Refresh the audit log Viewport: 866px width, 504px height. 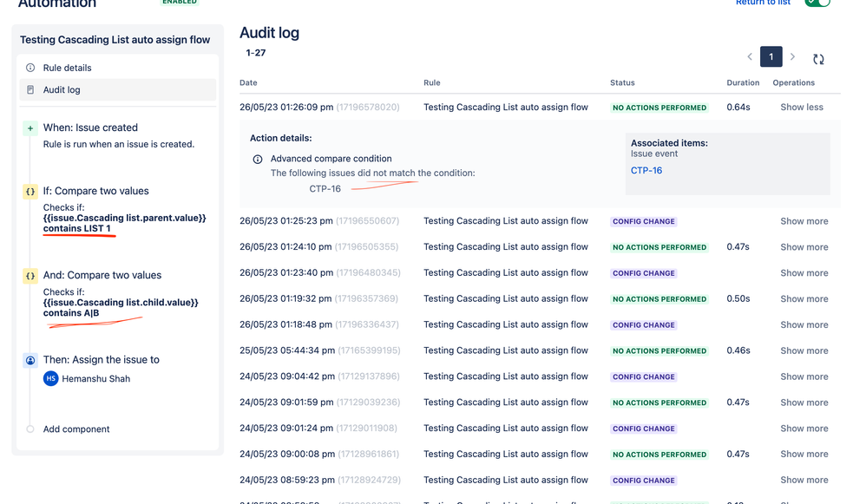[x=818, y=58]
